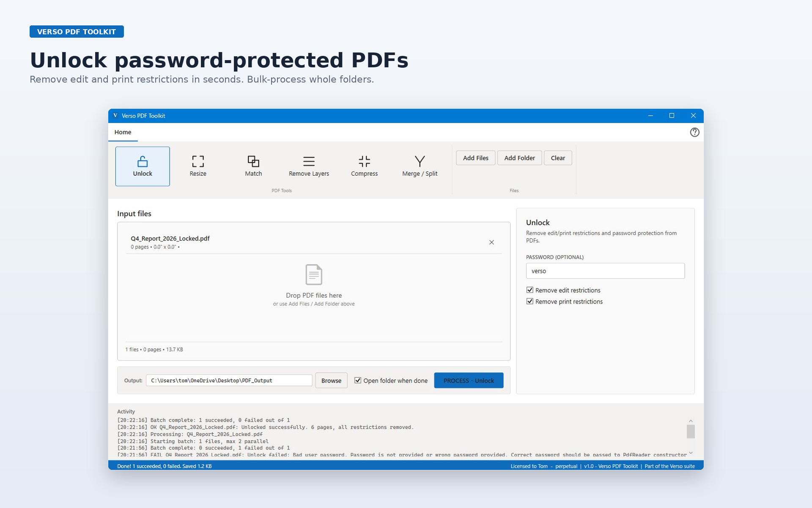Clear the input file list
Viewport: 812px width, 508px height.
pyautogui.click(x=558, y=158)
